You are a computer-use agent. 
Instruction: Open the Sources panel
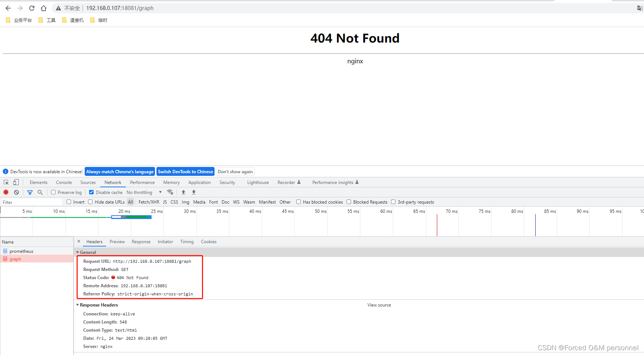tap(88, 182)
